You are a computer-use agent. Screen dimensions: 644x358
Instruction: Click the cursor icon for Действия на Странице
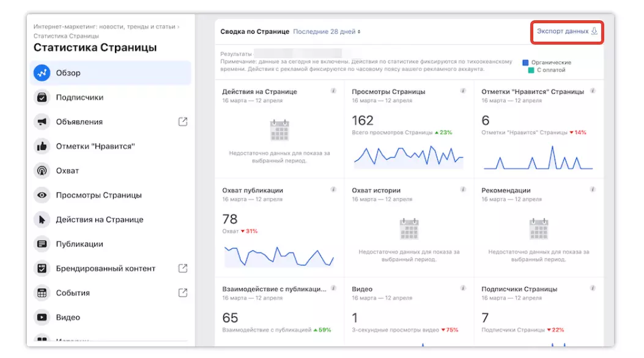[x=42, y=220]
